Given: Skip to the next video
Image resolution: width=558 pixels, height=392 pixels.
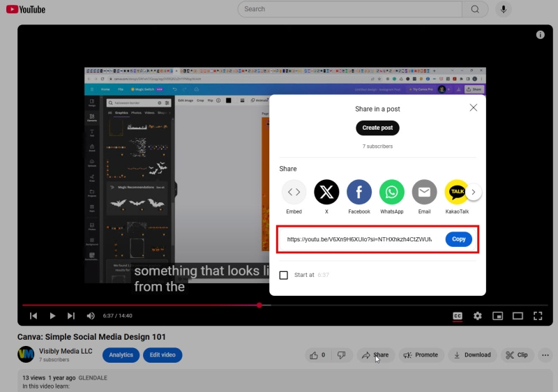Looking at the screenshot, I should (x=71, y=315).
